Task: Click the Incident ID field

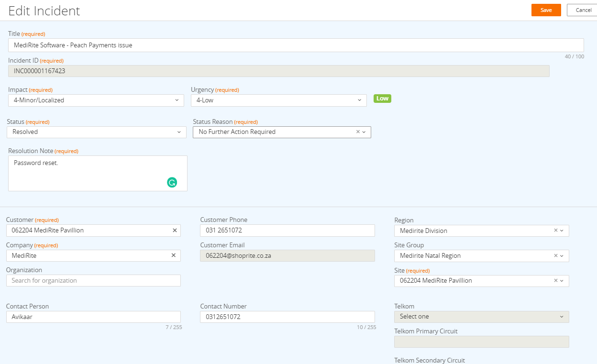Action: [279, 71]
